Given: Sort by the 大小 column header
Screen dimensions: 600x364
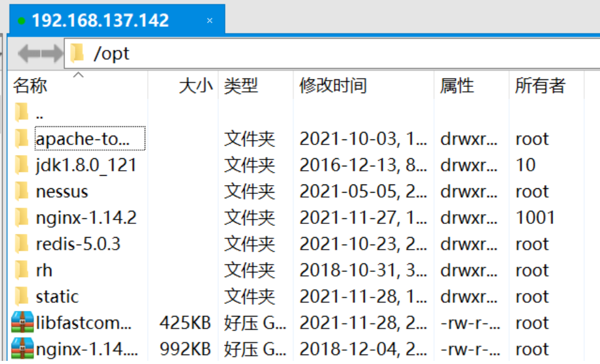Looking at the screenshot, I should click(196, 85).
